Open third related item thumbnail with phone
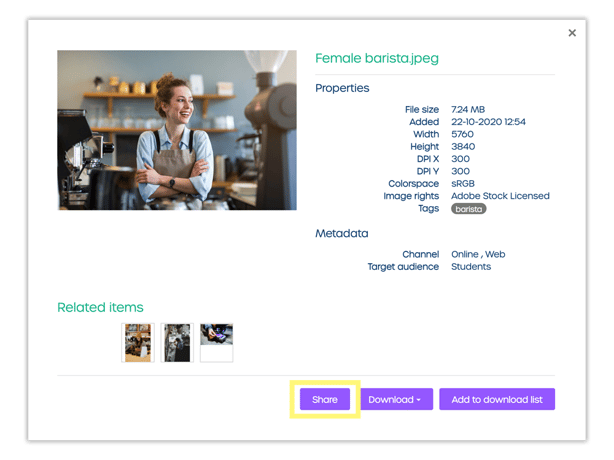Viewport: 614px width, 460px height. (x=217, y=343)
